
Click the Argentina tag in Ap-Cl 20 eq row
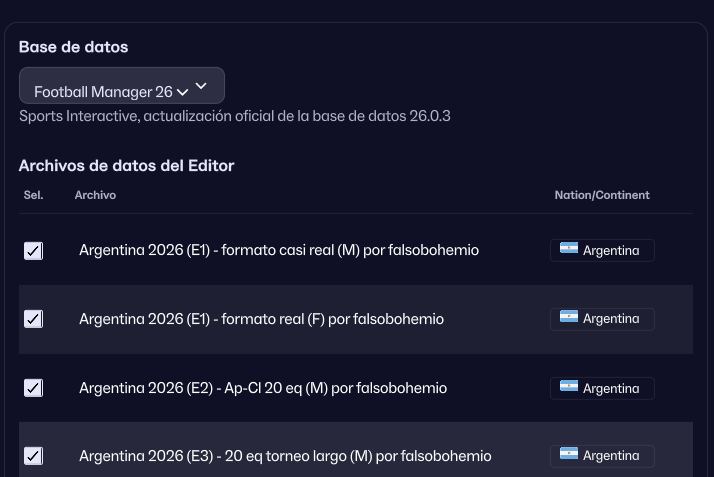click(x=602, y=388)
